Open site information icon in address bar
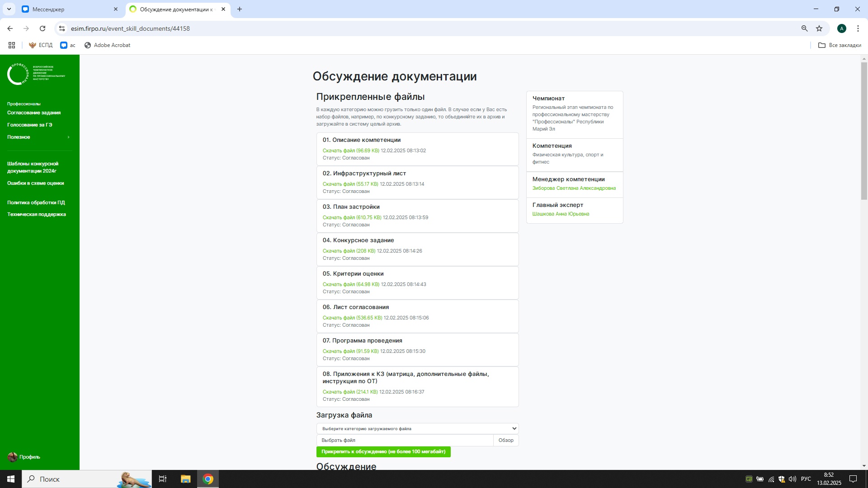Image resolution: width=868 pixels, height=488 pixels. tap(62, 28)
